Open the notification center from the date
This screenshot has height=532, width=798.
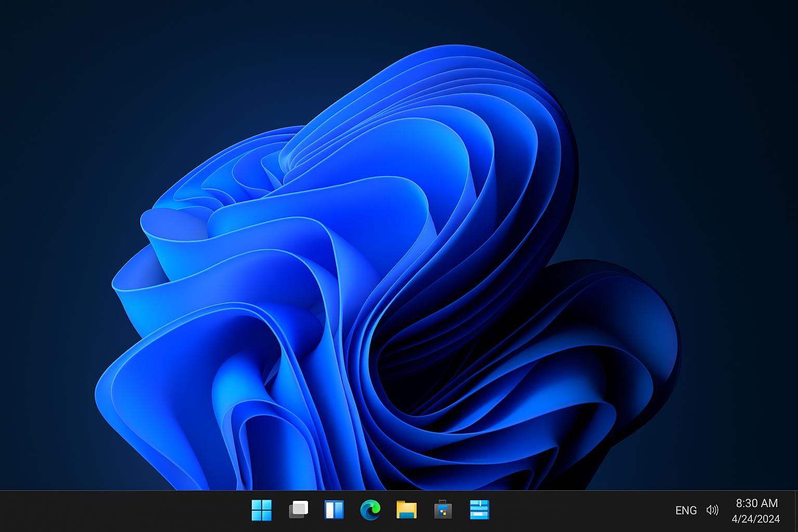click(x=756, y=518)
